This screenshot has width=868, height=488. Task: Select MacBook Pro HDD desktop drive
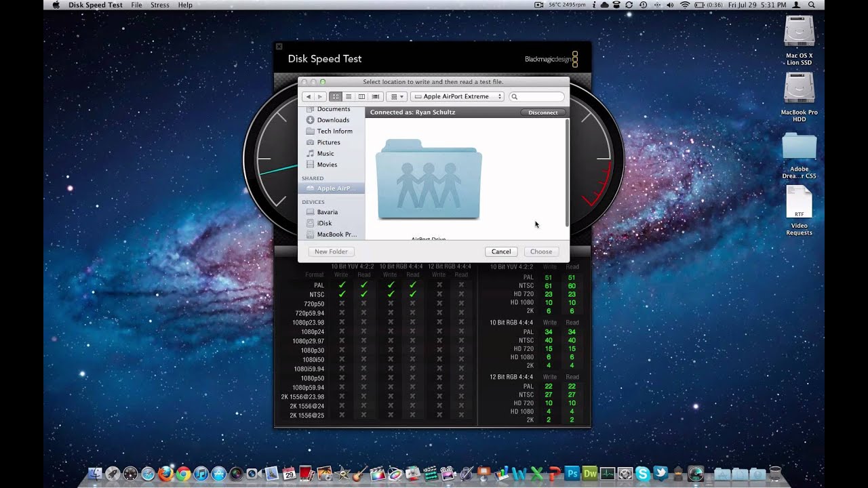(x=799, y=97)
